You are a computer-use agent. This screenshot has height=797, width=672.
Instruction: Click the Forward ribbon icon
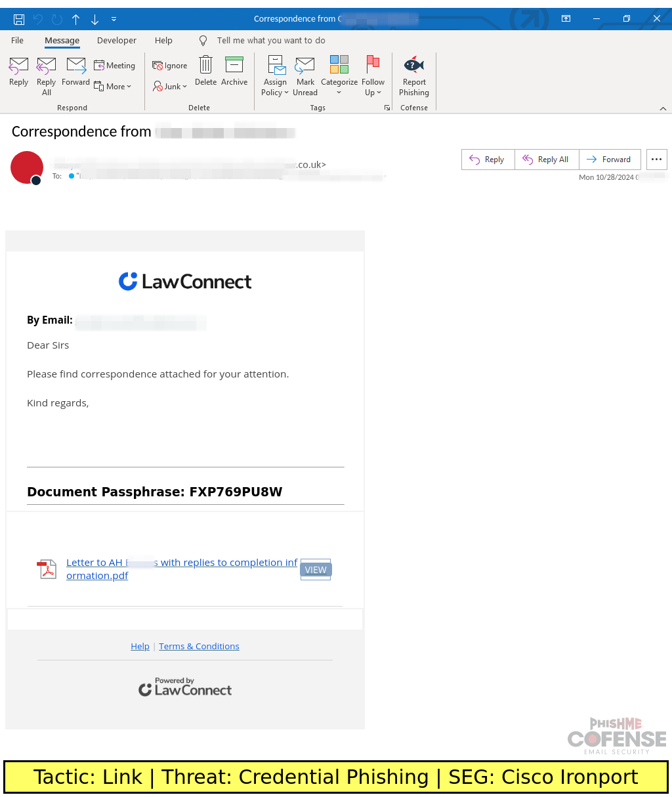tap(75, 71)
